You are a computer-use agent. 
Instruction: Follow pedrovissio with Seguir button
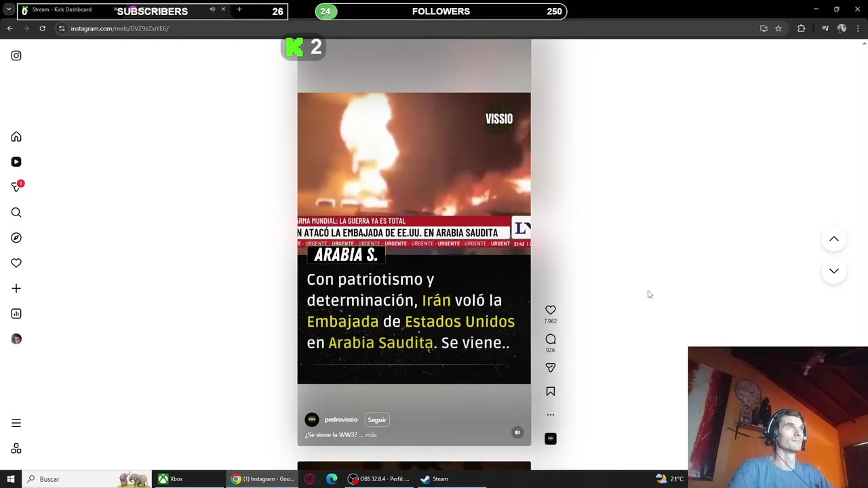point(377,420)
